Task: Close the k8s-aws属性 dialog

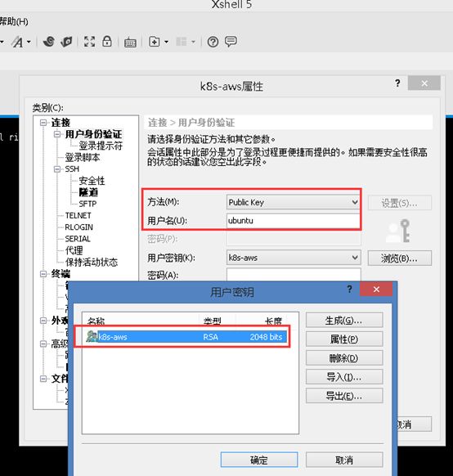Action: point(424,83)
